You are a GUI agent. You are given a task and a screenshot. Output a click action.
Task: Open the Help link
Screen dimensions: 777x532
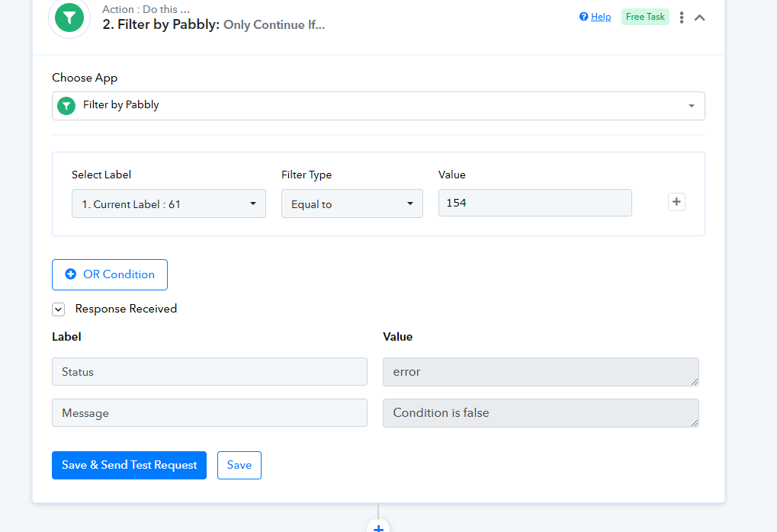pyautogui.click(x=601, y=17)
